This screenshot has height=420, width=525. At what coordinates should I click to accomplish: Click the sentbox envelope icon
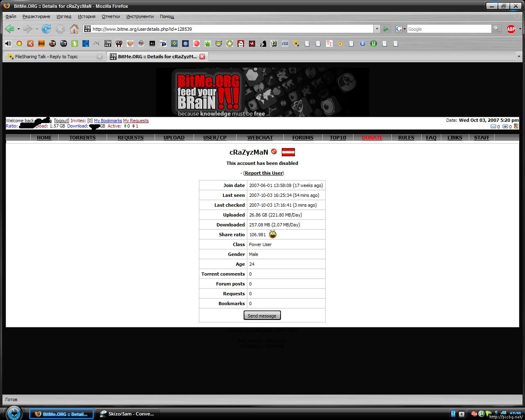(x=505, y=126)
